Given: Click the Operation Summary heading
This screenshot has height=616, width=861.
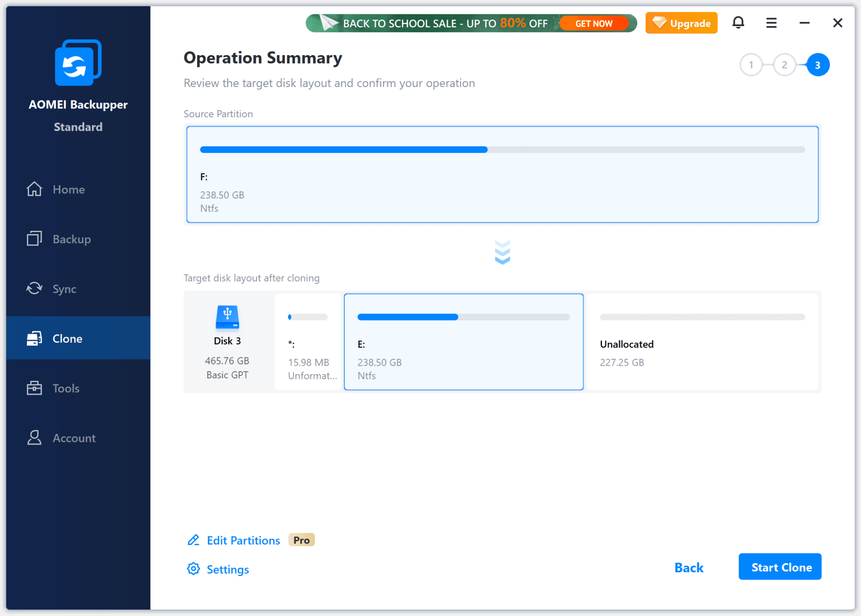Looking at the screenshot, I should tap(263, 58).
